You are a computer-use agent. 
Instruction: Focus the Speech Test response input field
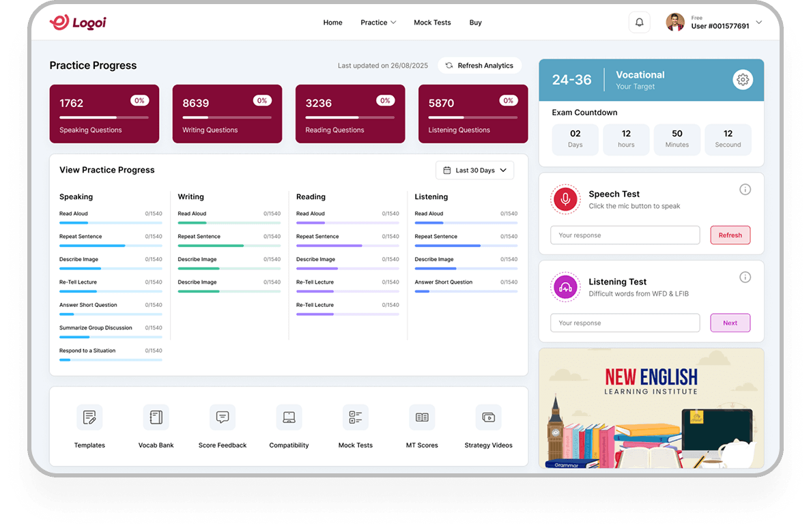(x=625, y=235)
